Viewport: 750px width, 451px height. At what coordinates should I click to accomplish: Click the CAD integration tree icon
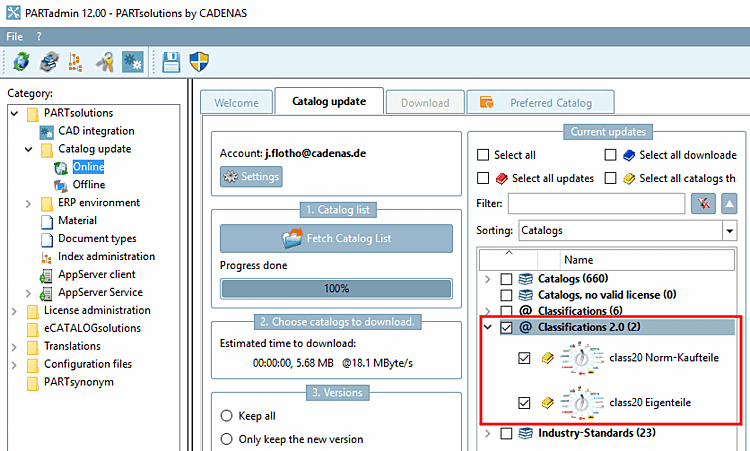[x=46, y=132]
